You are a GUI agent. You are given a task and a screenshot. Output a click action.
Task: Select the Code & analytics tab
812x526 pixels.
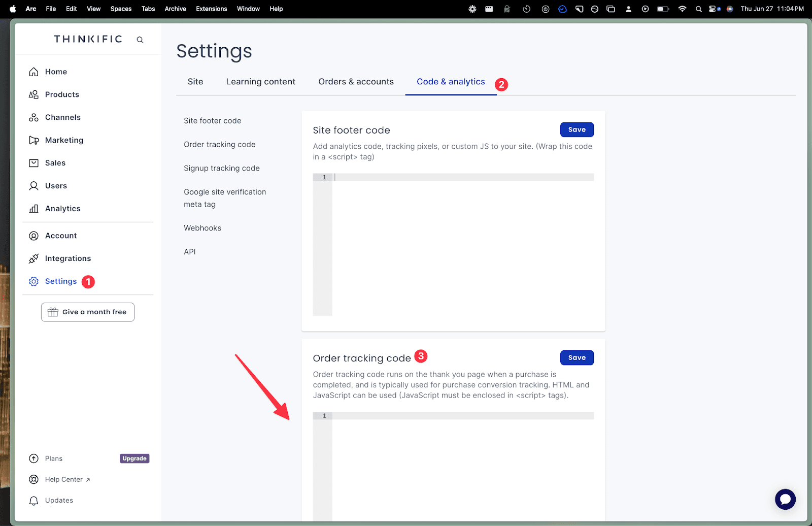(451, 82)
